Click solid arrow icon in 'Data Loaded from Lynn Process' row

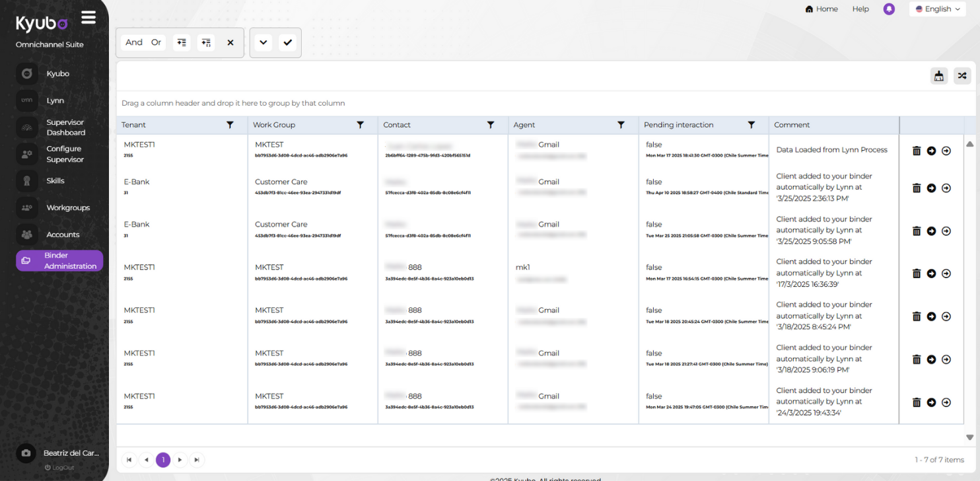pos(931,151)
